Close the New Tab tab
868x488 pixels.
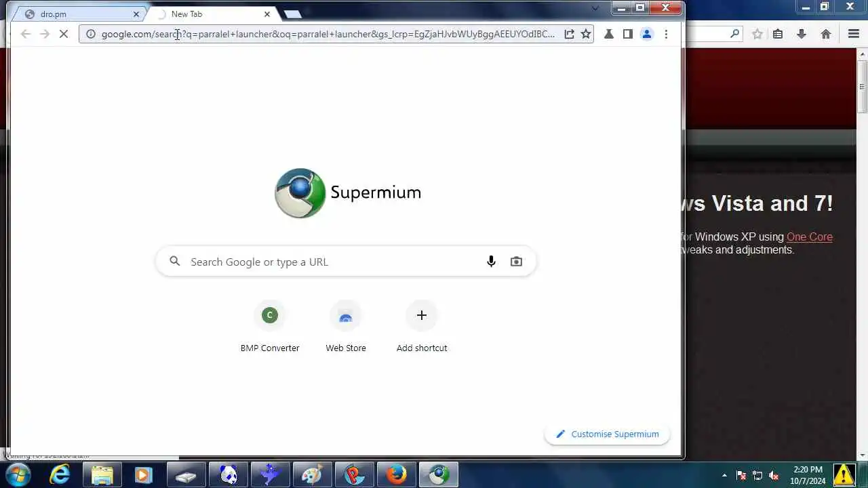[267, 14]
